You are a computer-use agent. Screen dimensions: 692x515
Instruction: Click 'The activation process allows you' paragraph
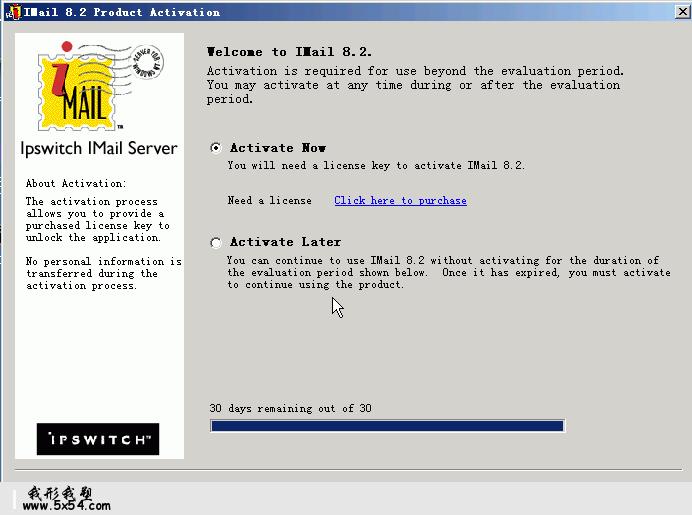pos(98,219)
